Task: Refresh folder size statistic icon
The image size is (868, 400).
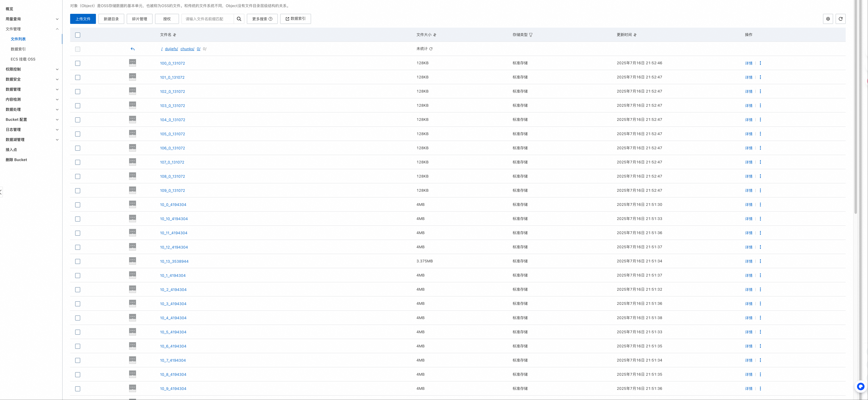Action: click(x=431, y=49)
